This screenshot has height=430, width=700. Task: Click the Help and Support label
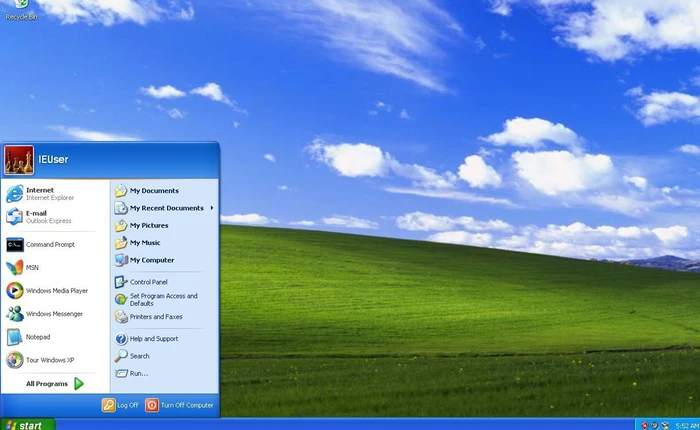(x=154, y=339)
